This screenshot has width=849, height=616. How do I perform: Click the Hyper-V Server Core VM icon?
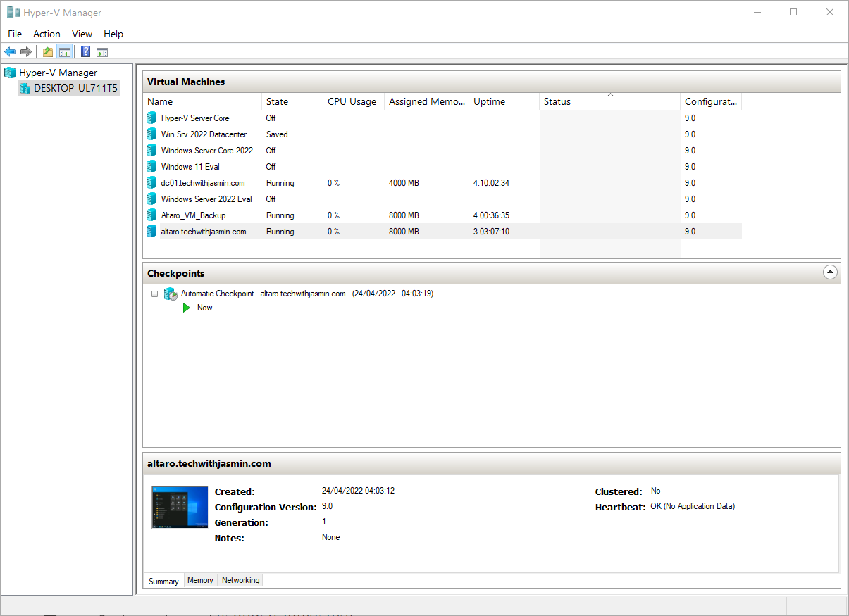tap(151, 118)
